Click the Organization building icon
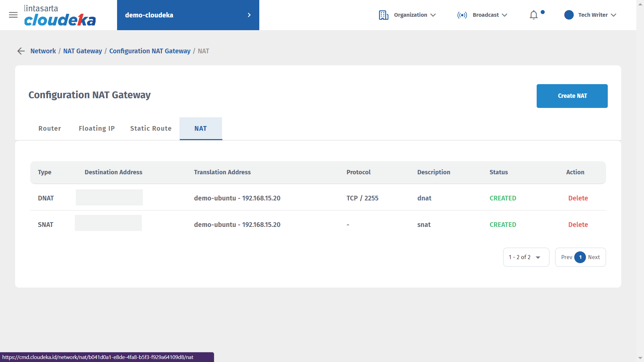 (383, 15)
